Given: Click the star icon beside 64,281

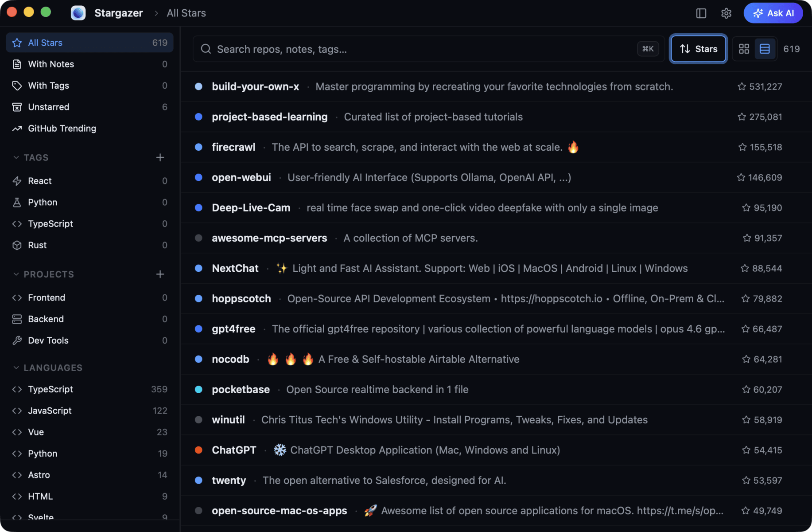Looking at the screenshot, I should (746, 359).
